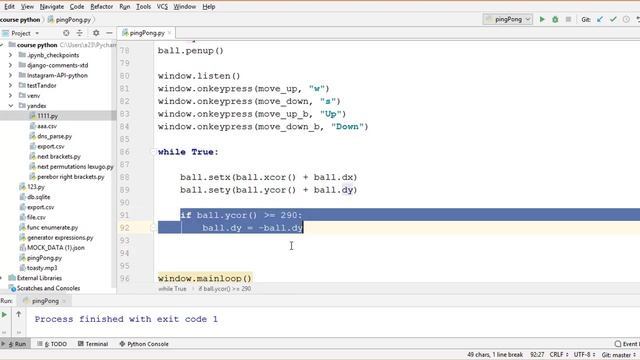Select next brackets.py file

point(59,156)
